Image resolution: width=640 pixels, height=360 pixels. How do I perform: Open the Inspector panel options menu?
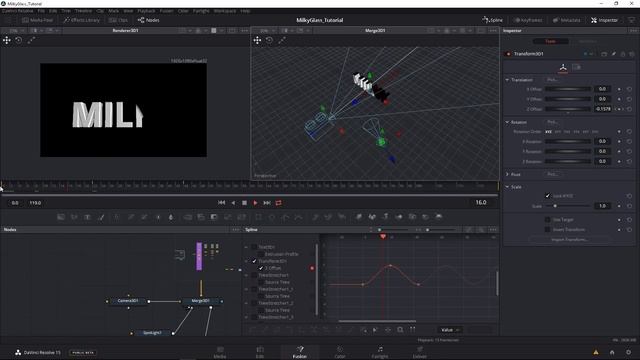point(633,31)
